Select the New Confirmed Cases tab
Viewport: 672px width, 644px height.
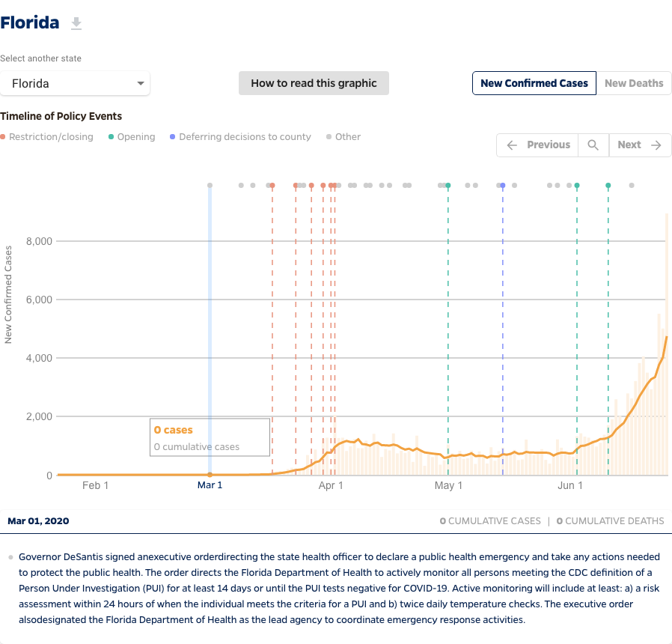[534, 83]
